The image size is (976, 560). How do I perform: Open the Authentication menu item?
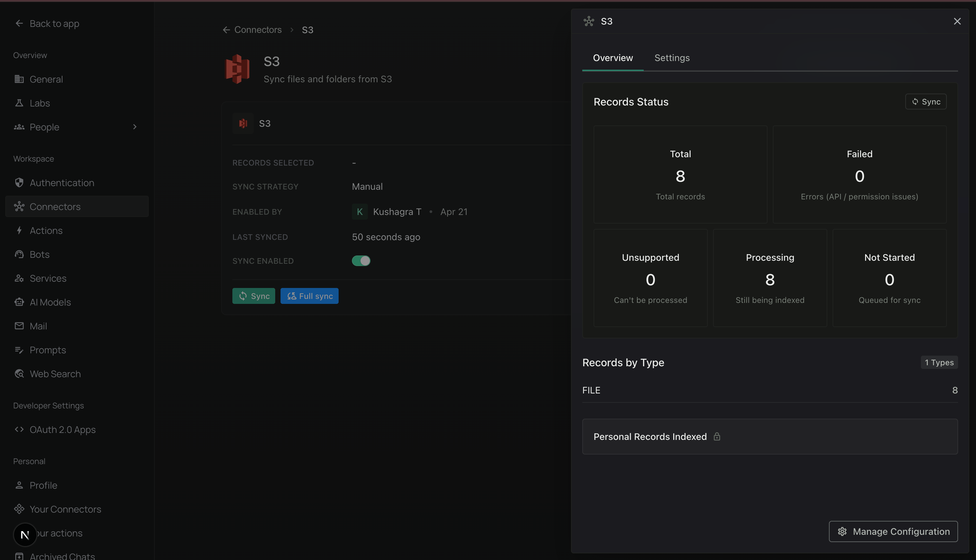point(77,183)
